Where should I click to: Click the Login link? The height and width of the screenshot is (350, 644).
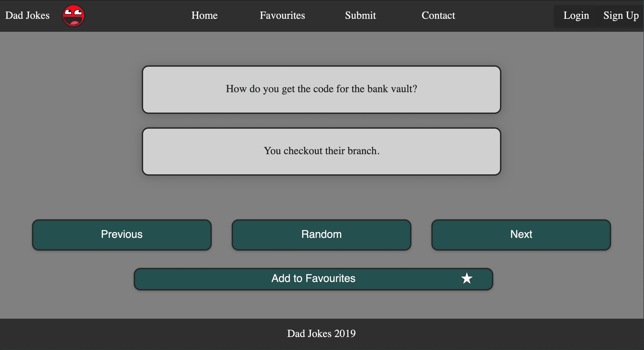click(x=576, y=15)
